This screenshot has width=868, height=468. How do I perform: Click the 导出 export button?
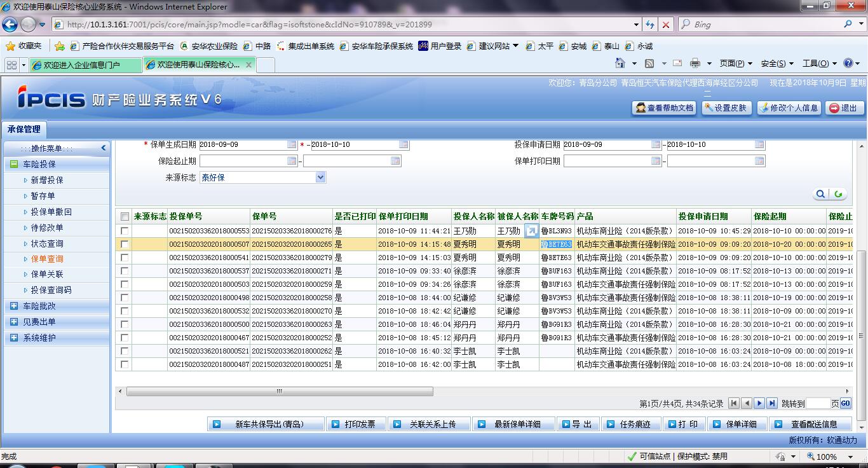point(576,424)
